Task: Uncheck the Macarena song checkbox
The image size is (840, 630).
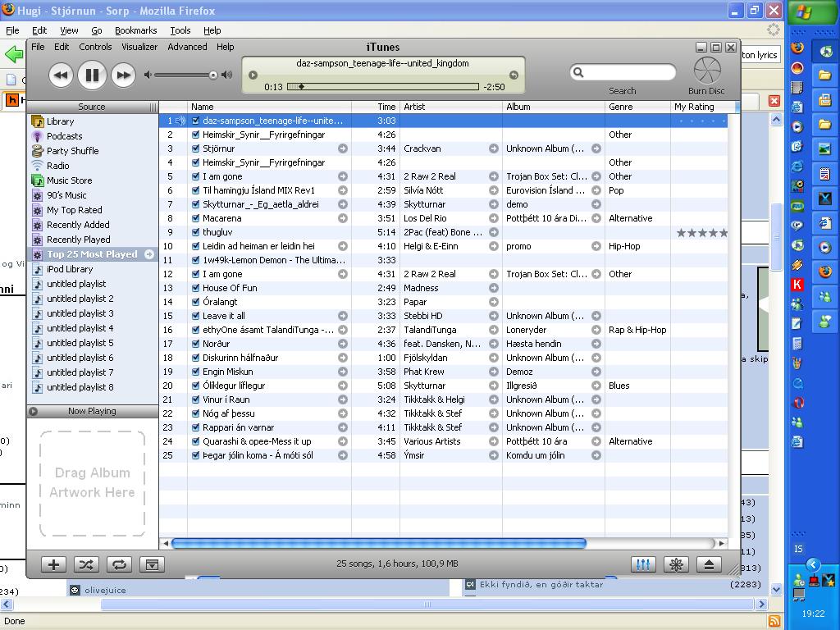Action: point(195,218)
